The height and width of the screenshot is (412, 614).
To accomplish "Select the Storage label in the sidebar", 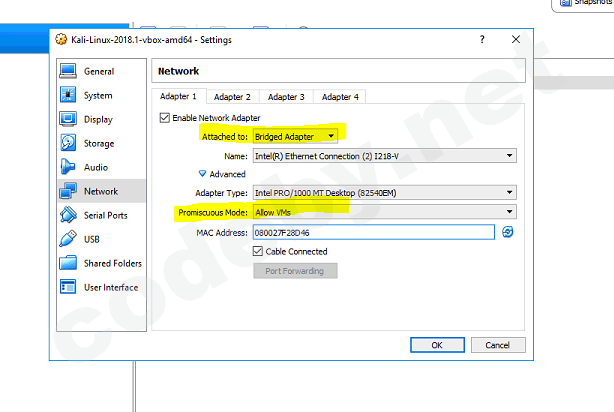I will [99, 143].
